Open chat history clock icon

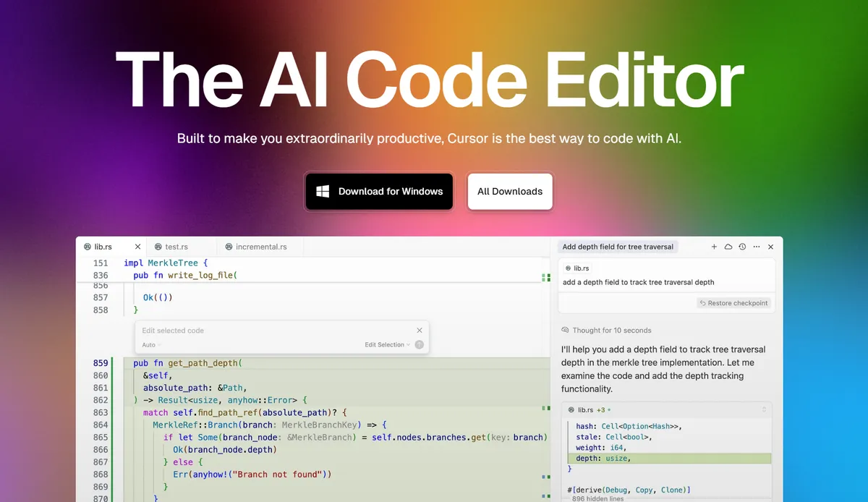742,247
